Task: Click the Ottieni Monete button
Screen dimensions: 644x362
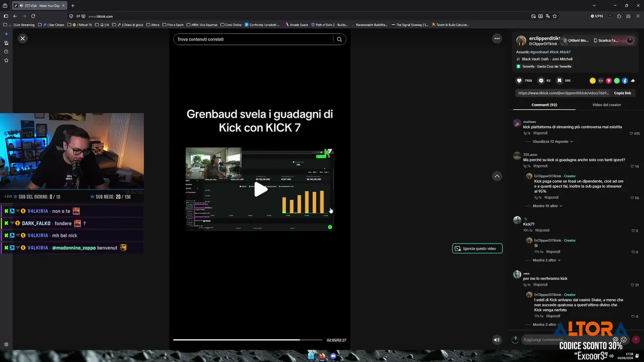Action: pos(576,40)
